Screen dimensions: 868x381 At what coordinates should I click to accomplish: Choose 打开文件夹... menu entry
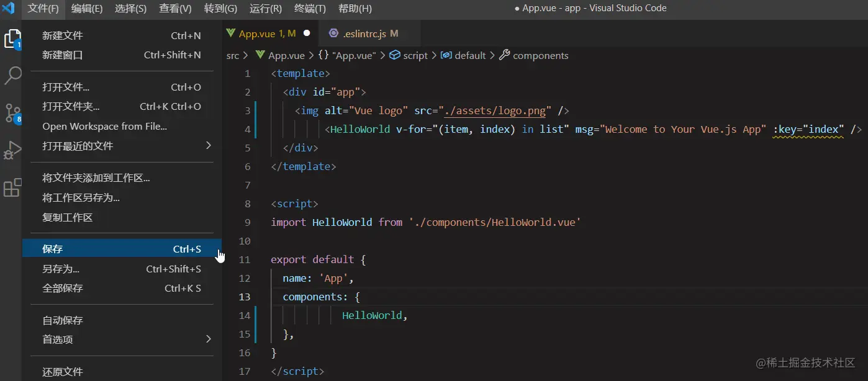[122, 107]
